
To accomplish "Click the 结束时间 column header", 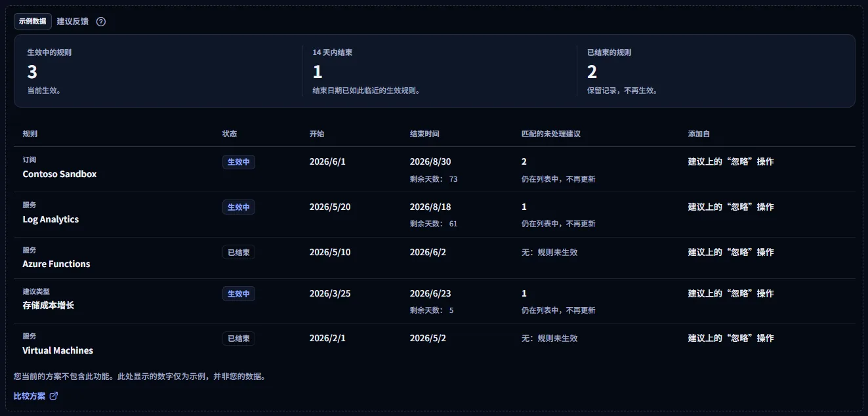I will coord(424,134).
